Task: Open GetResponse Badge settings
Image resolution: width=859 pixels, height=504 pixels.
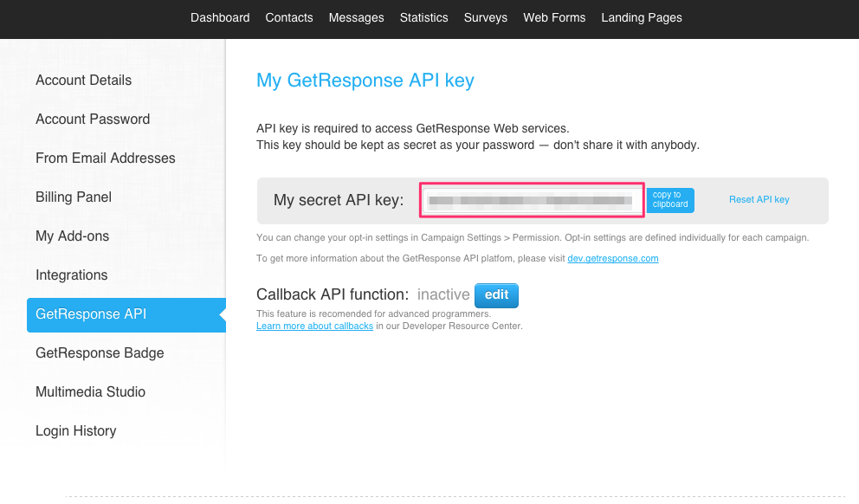Action: (x=100, y=353)
